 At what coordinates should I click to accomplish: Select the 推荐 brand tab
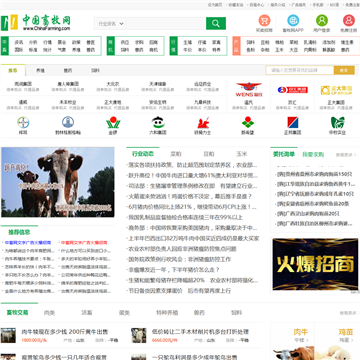coord(13,70)
